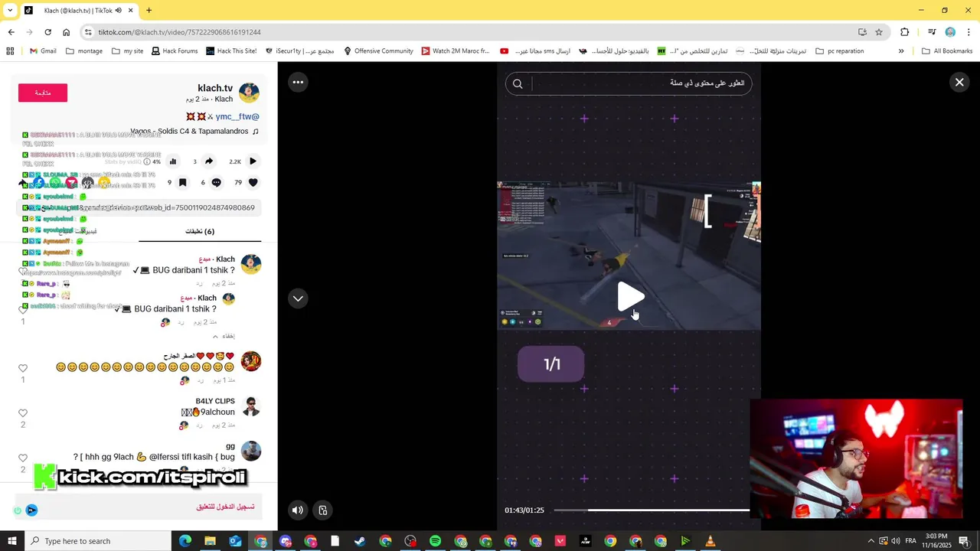Open the Hack This Site! bookmark

click(x=231, y=51)
